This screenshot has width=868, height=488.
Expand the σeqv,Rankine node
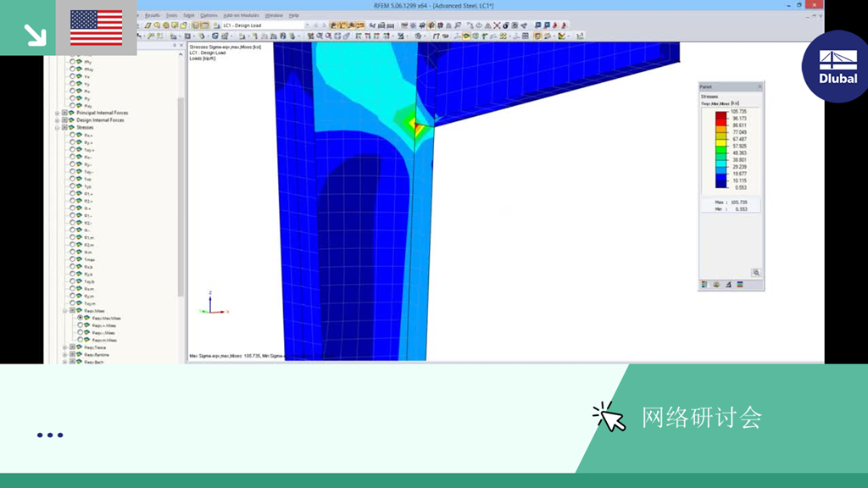click(64, 355)
